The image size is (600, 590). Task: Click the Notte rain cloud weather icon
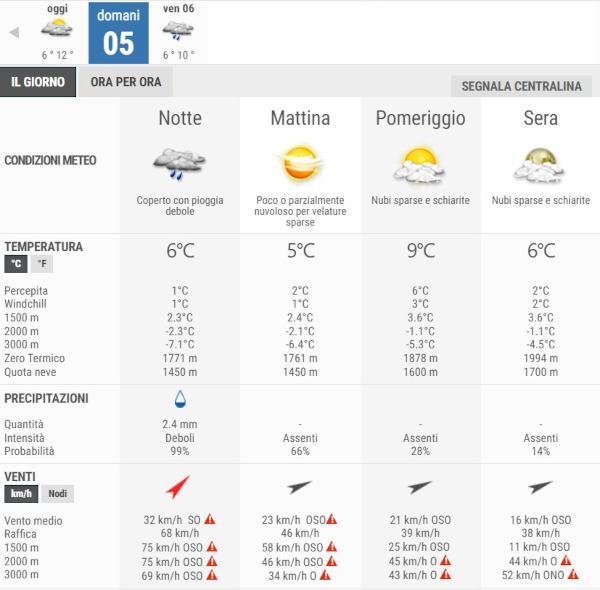180,162
